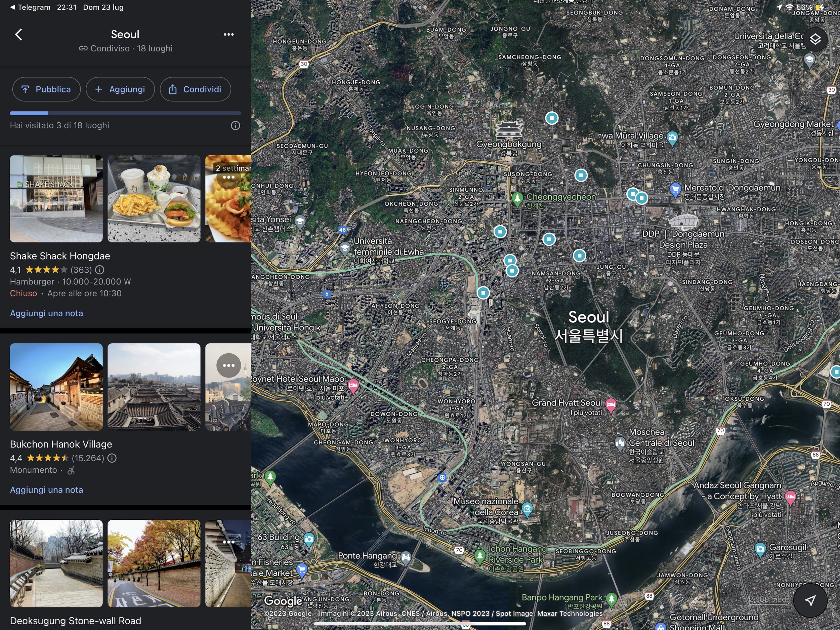Tap the Banpo Hangang Park pin

click(611, 600)
